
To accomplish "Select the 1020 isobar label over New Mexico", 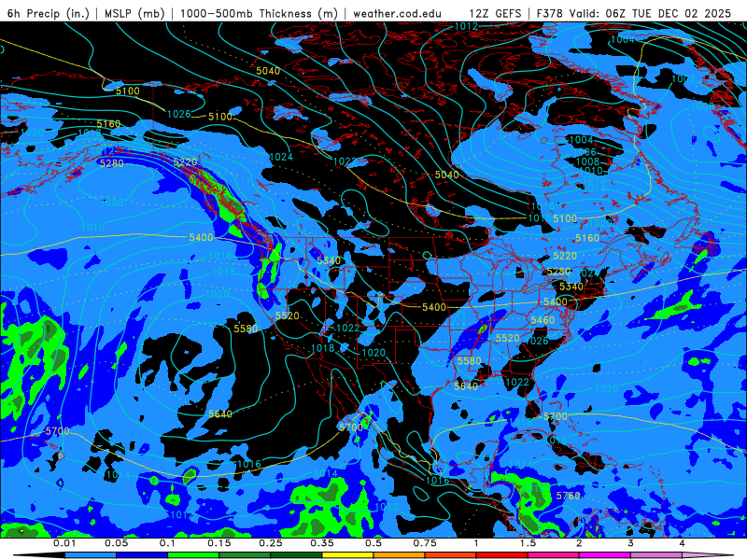I will tap(373, 353).
